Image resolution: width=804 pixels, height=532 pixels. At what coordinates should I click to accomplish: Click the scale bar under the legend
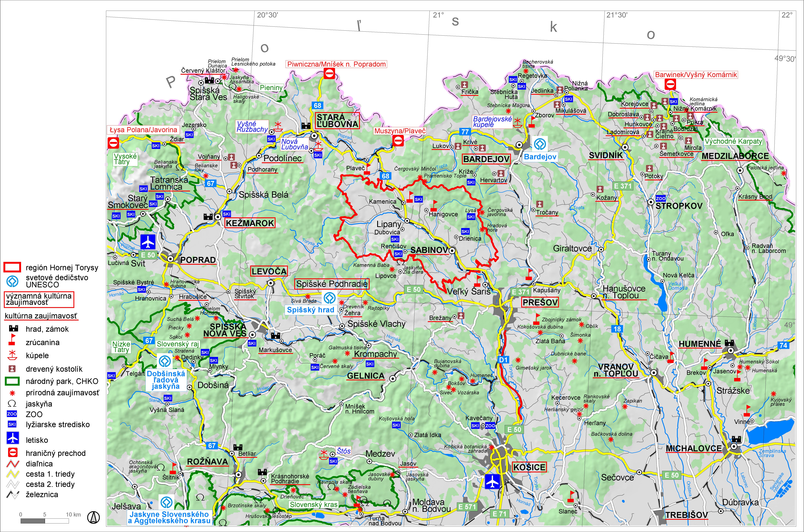(44, 520)
